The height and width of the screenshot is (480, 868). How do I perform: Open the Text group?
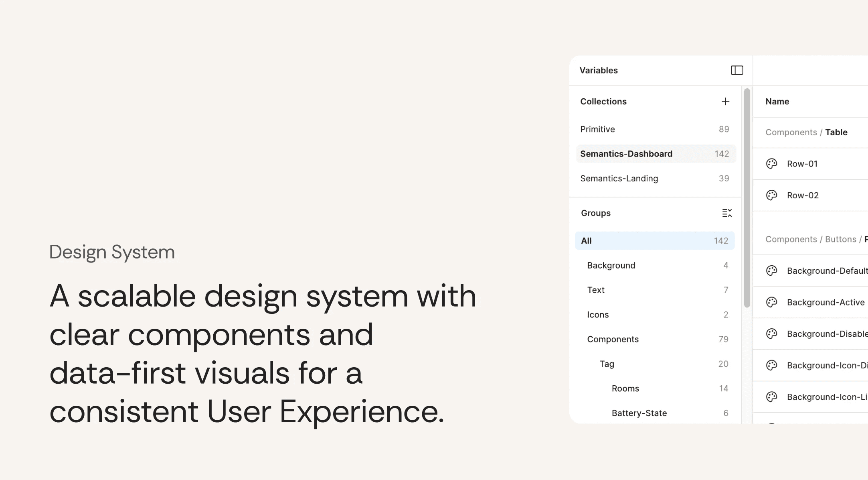pos(655,290)
